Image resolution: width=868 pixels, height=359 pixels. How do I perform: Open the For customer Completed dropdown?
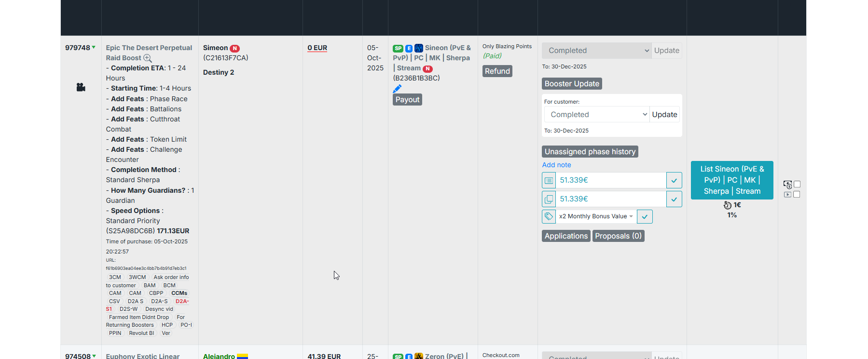(597, 115)
